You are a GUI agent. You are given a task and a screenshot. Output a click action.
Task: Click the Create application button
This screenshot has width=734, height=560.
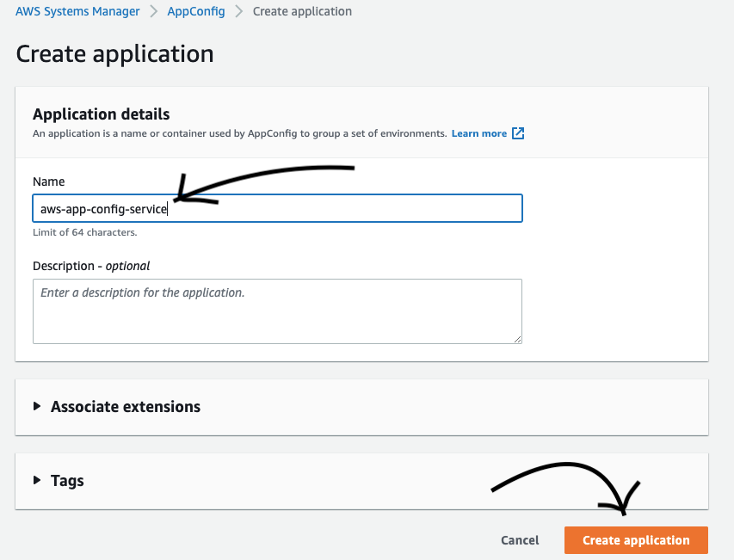(635, 540)
